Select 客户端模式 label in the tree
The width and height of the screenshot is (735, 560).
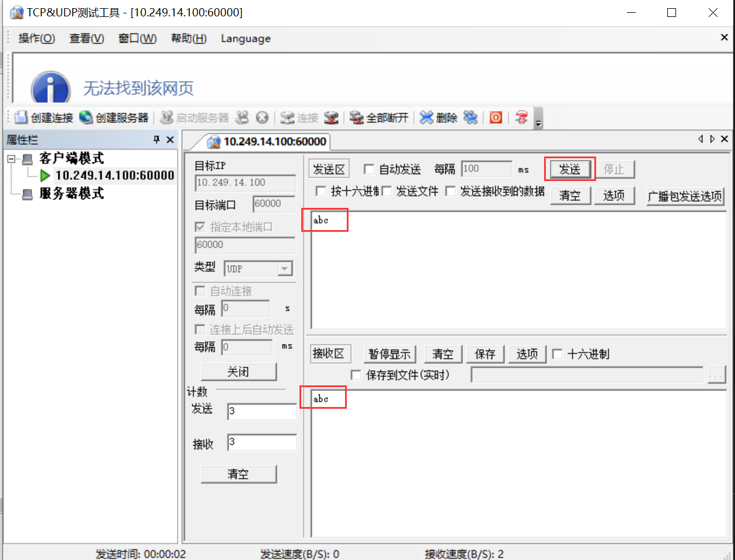(x=71, y=158)
